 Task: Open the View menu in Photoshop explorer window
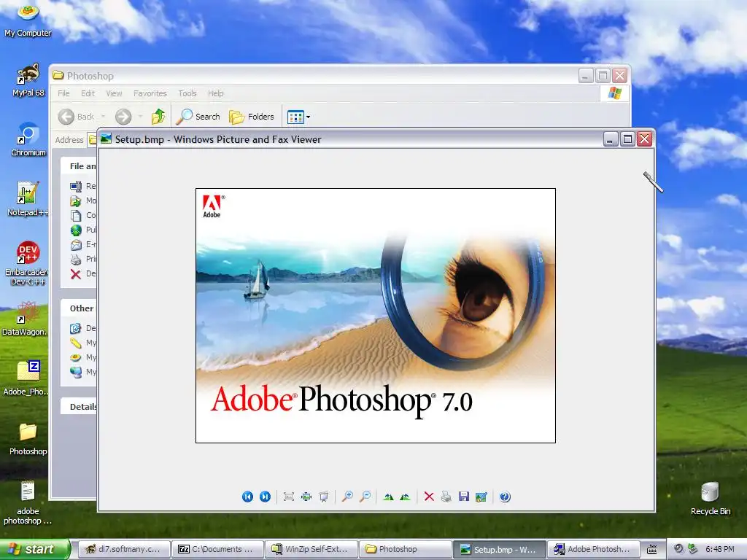coord(114,93)
